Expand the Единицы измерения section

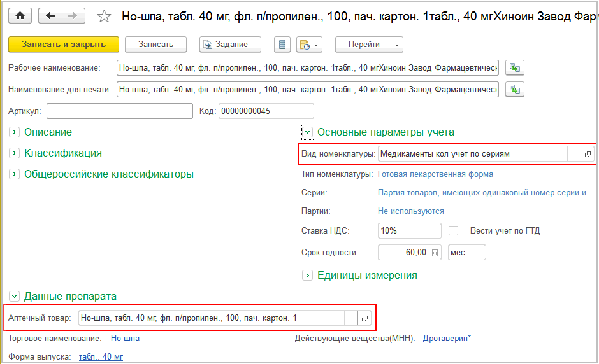pyautogui.click(x=308, y=276)
